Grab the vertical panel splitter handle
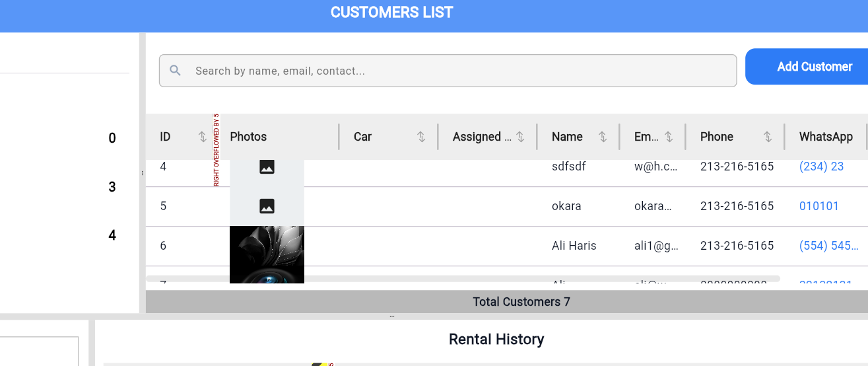Viewport: 868px width, 366px height. [x=142, y=173]
